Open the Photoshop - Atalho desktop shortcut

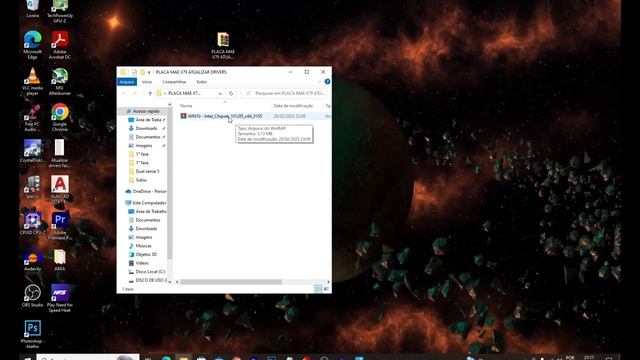[x=32, y=334]
